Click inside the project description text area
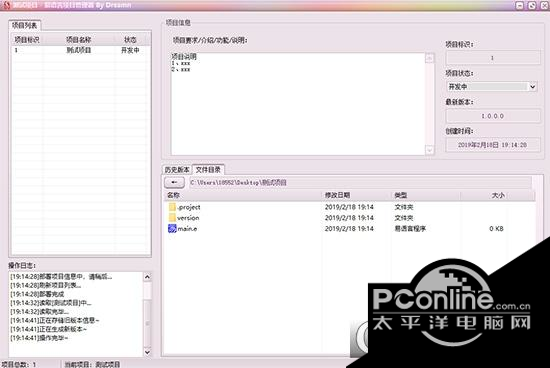The height and width of the screenshot is (368, 550). pos(298,104)
